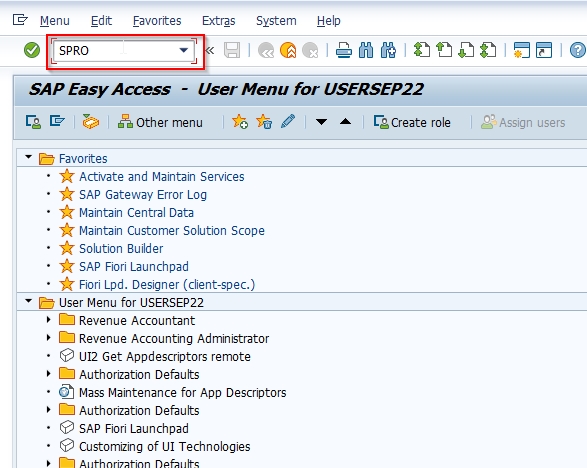Click the Add to Favorites star icon
The height and width of the screenshot is (468, 587).
(x=240, y=122)
